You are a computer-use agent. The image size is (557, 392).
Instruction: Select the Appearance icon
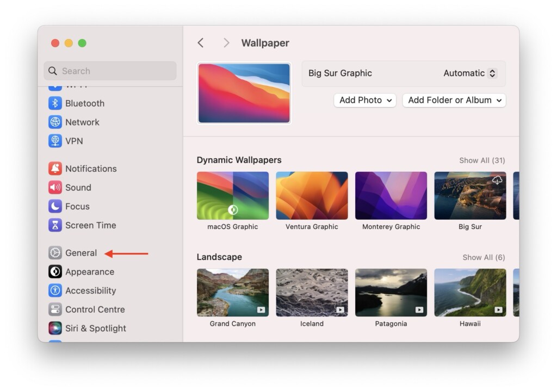click(55, 272)
